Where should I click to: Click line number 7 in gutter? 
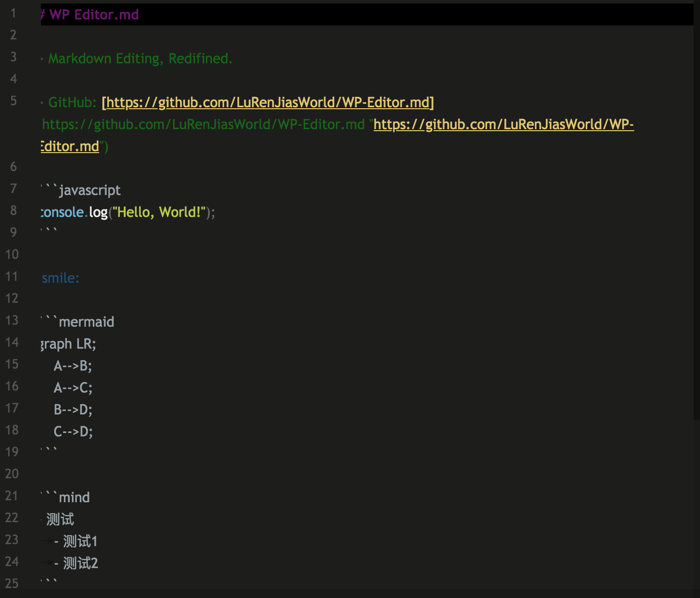tap(13, 189)
